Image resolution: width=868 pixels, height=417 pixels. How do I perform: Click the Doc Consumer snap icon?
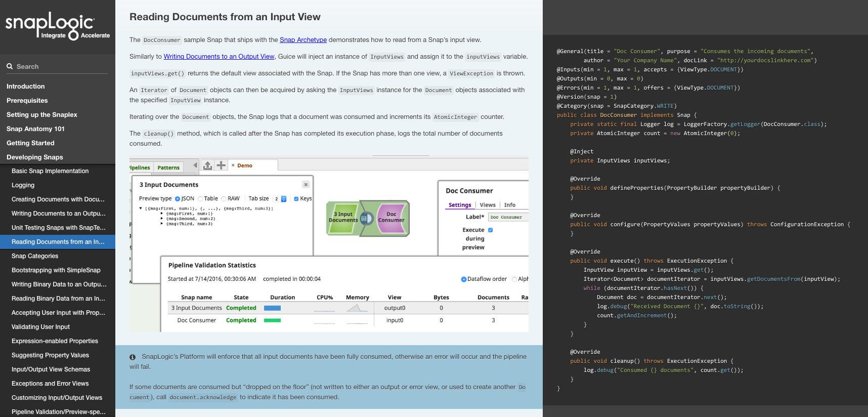(391, 218)
